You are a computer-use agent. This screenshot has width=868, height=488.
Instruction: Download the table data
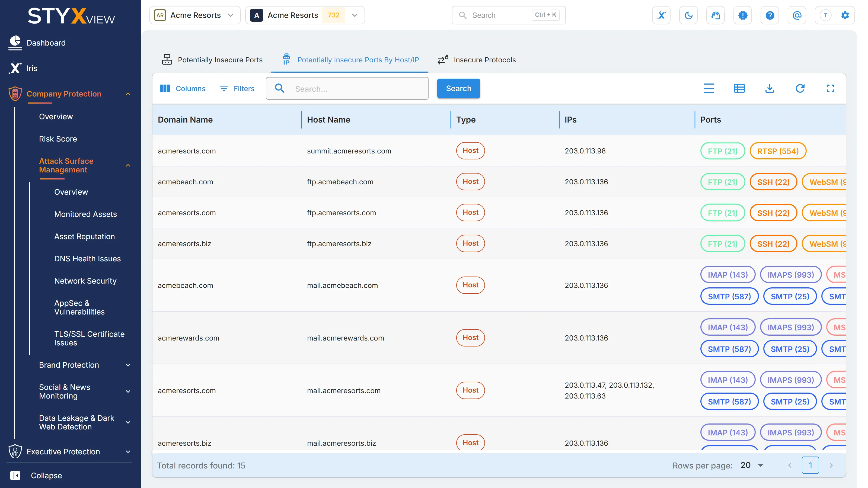(x=770, y=88)
